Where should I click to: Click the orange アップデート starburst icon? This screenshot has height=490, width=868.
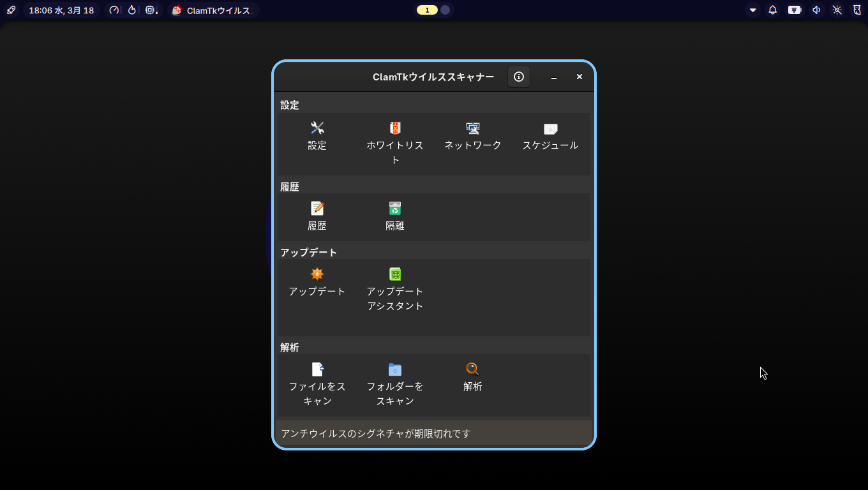317,274
